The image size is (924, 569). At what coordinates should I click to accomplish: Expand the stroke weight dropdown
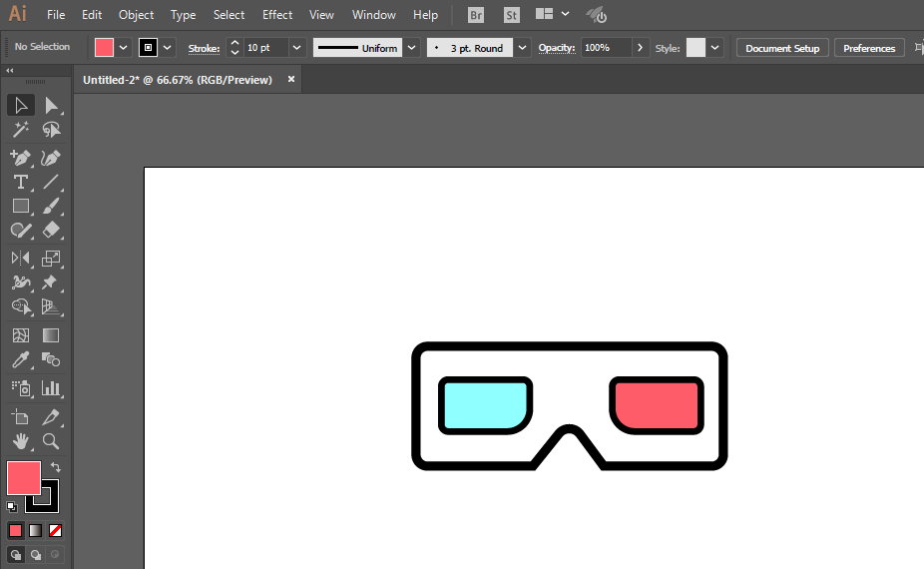pyautogui.click(x=297, y=48)
